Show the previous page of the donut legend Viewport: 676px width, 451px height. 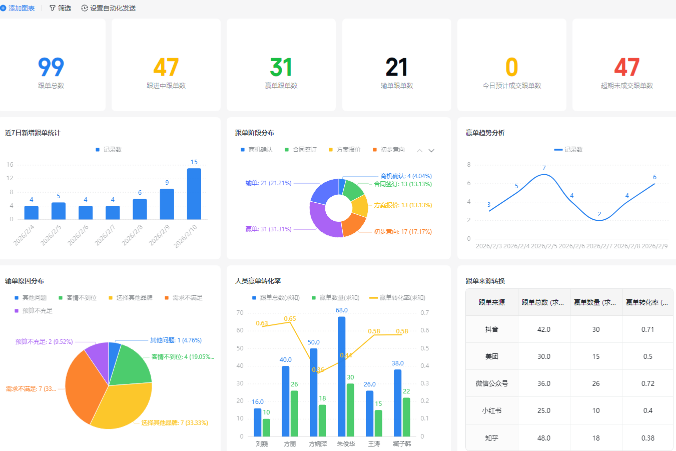coord(419,150)
